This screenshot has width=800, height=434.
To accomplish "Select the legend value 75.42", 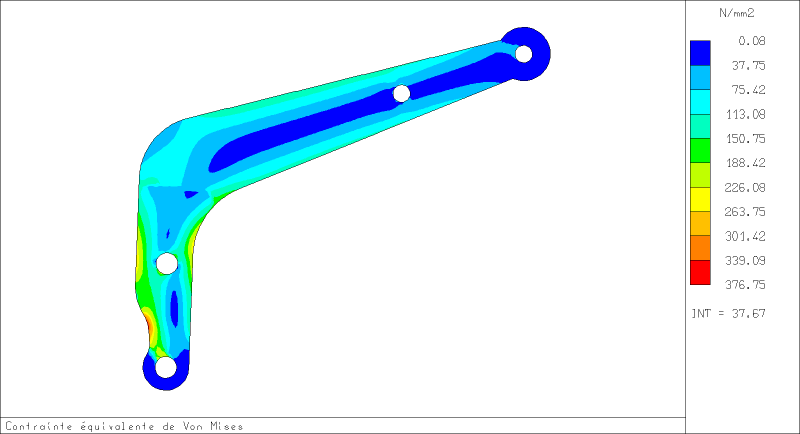I will point(748,90).
